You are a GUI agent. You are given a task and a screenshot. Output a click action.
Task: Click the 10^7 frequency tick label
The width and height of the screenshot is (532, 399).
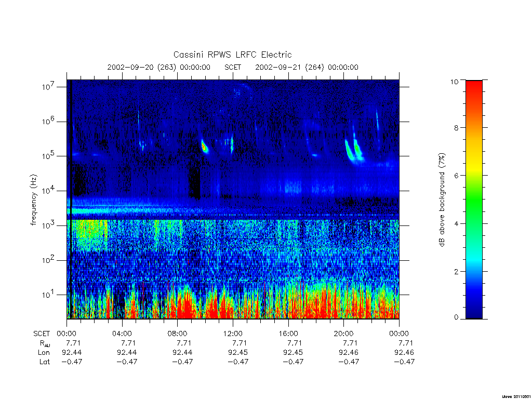[x=49, y=87]
